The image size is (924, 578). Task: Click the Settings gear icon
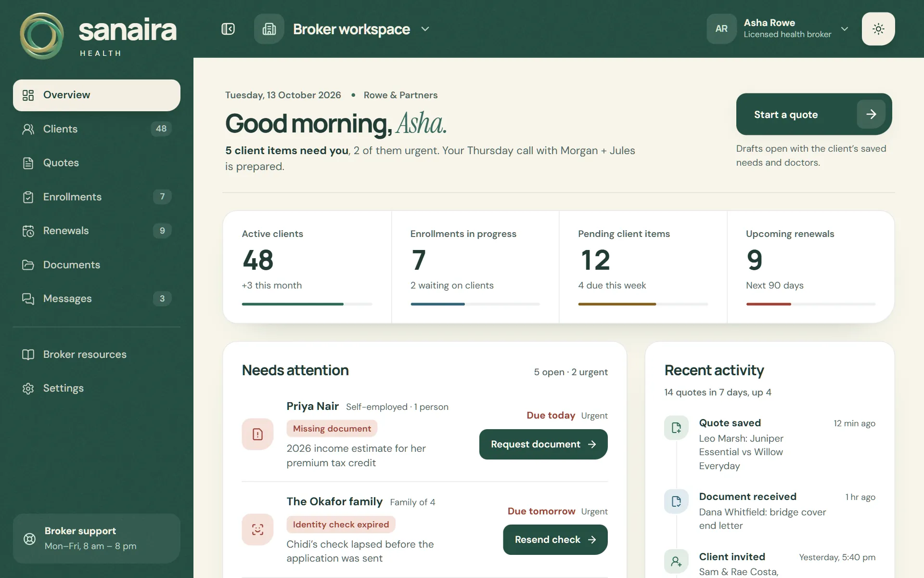tap(28, 388)
